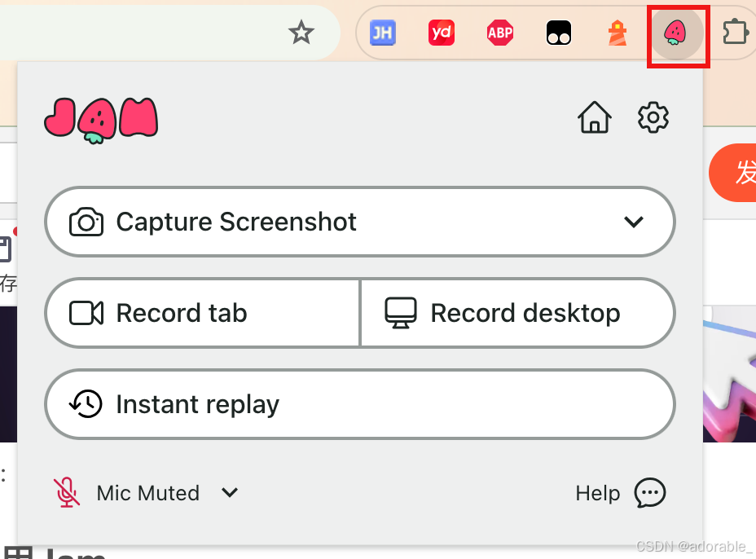Expand the Mic Muted dropdown chevron
The image size is (756, 559).
(230, 492)
